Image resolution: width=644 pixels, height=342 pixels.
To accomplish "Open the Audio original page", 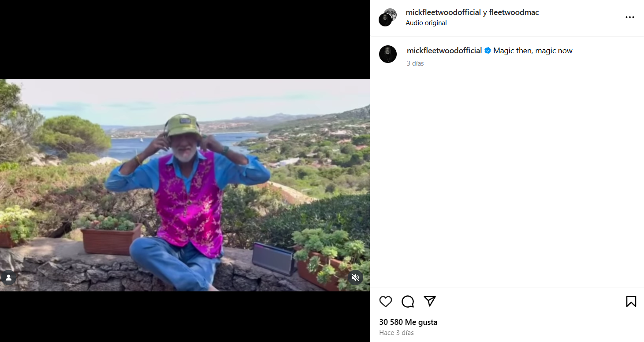I will point(426,23).
